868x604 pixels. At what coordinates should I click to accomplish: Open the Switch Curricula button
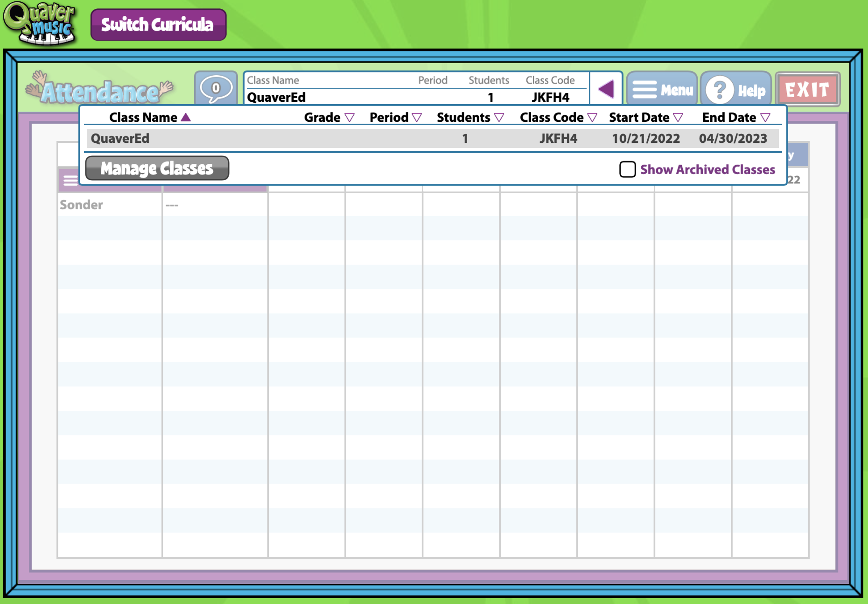[158, 25]
